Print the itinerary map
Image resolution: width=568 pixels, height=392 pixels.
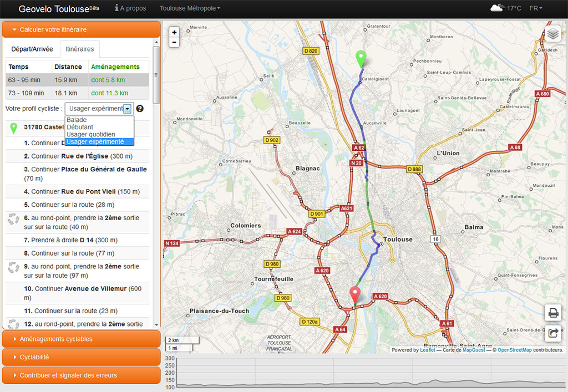[x=553, y=312]
